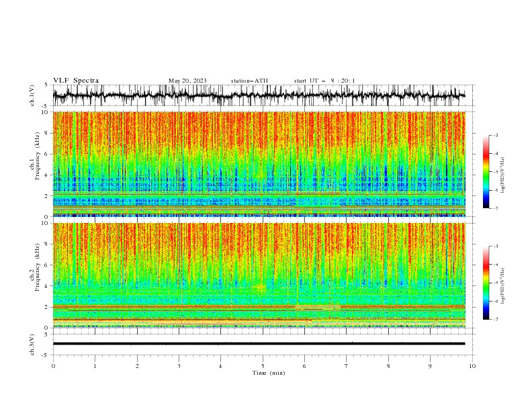Click the flat black ch.3 voltage trace
Viewport: 532px width, 411px height.
[x=259, y=344]
